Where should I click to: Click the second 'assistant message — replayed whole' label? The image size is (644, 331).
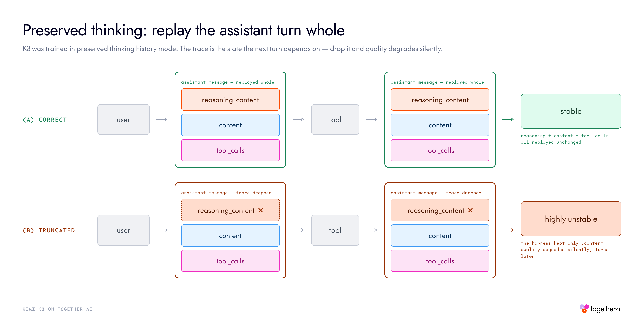click(x=437, y=82)
